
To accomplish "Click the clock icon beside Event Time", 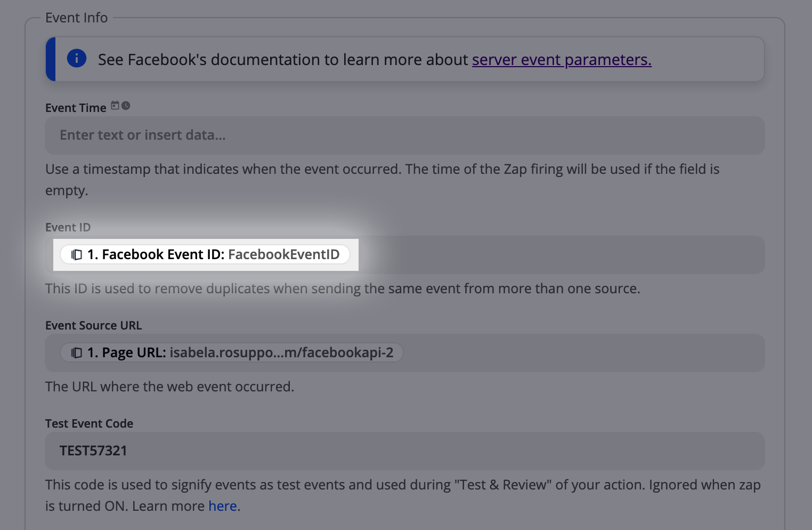I will coord(126,106).
